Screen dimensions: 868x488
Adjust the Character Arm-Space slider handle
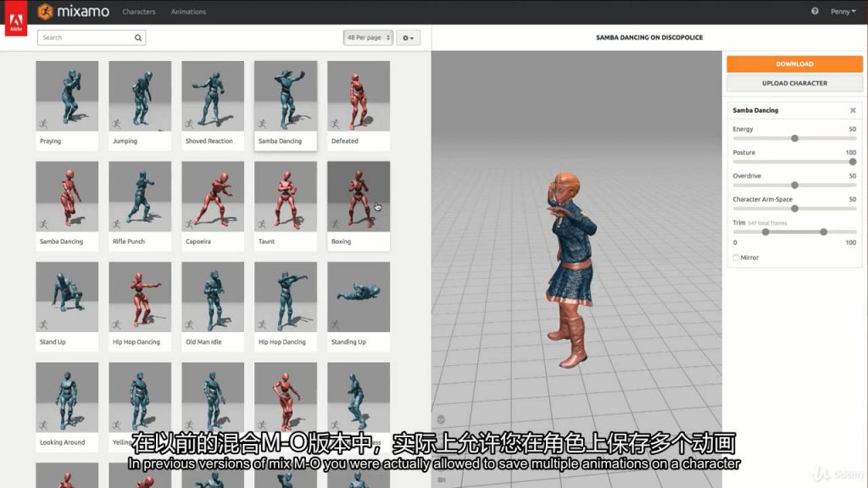click(794, 208)
